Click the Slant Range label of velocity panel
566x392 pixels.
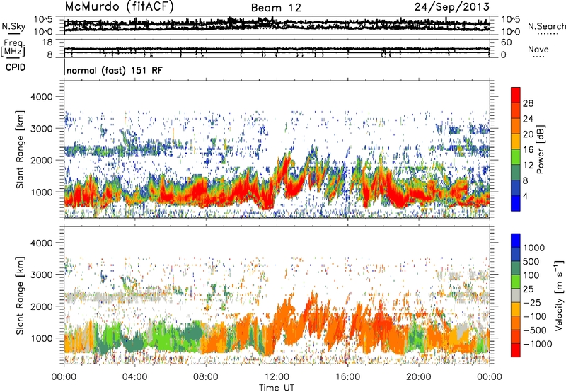pos(20,296)
